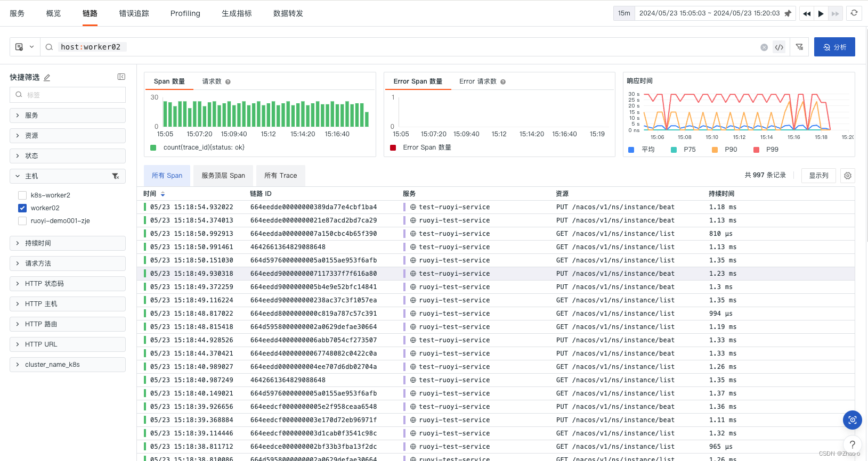Clear the host filter funnel icon
Image resolution: width=868 pixels, height=461 pixels.
tap(116, 176)
